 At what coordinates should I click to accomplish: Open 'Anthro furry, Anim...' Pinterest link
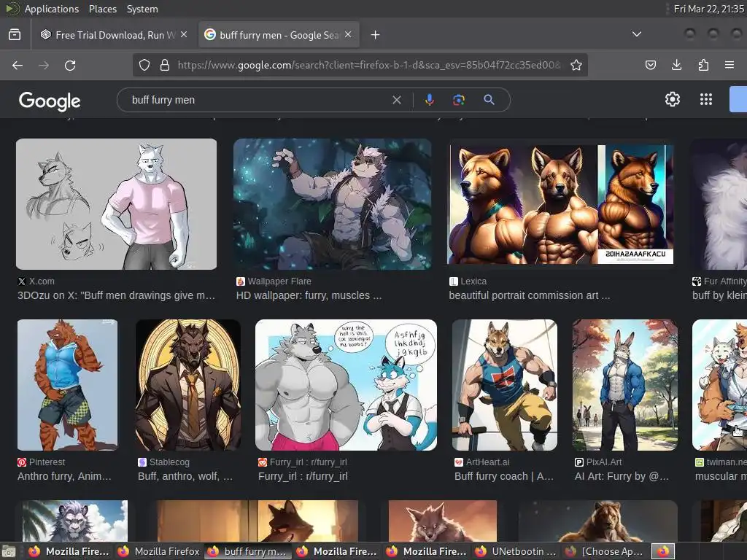click(x=64, y=476)
